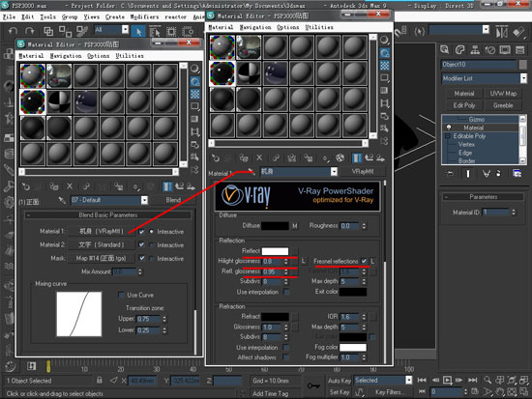The width and height of the screenshot is (532, 399).
Task: Go to the end frame
Action: pyautogui.click(x=473, y=380)
